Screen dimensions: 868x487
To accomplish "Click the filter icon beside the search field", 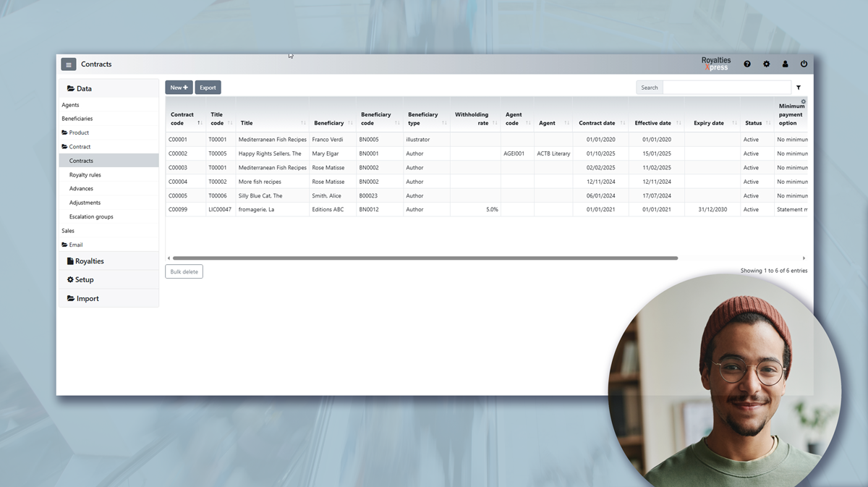I will click(799, 87).
